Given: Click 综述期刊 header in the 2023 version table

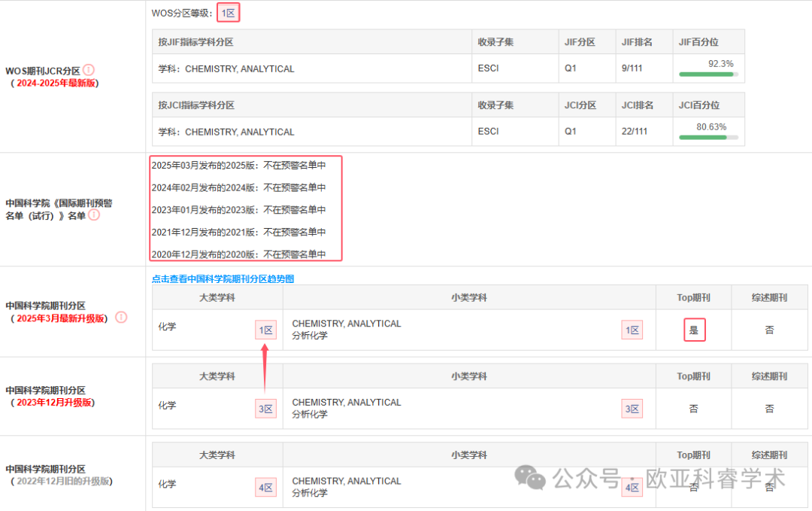Looking at the screenshot, I should [x=770, y=376].
